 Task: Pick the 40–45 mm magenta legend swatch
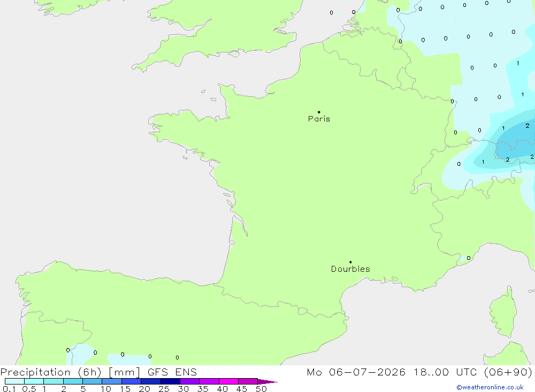[228, 381]
